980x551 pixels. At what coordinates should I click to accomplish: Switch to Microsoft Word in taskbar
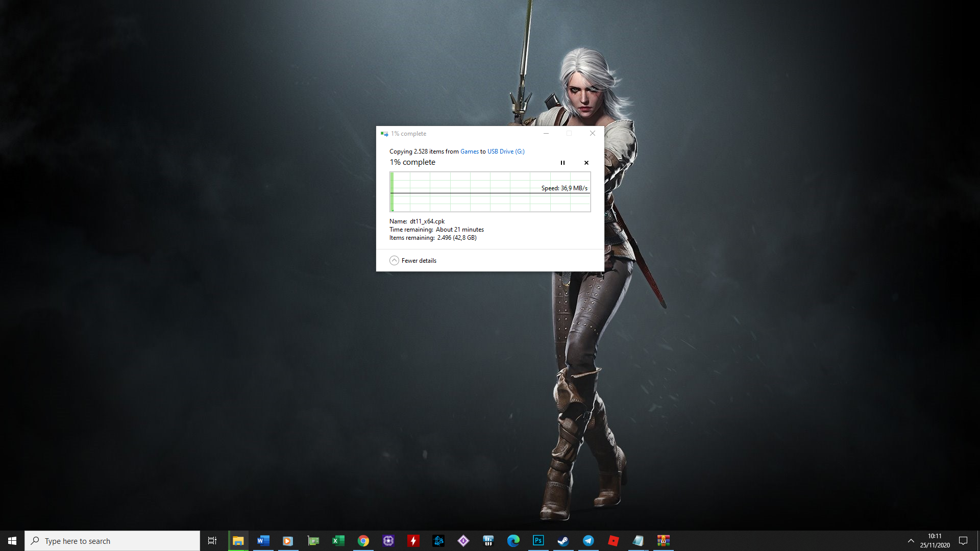point(263,541)
